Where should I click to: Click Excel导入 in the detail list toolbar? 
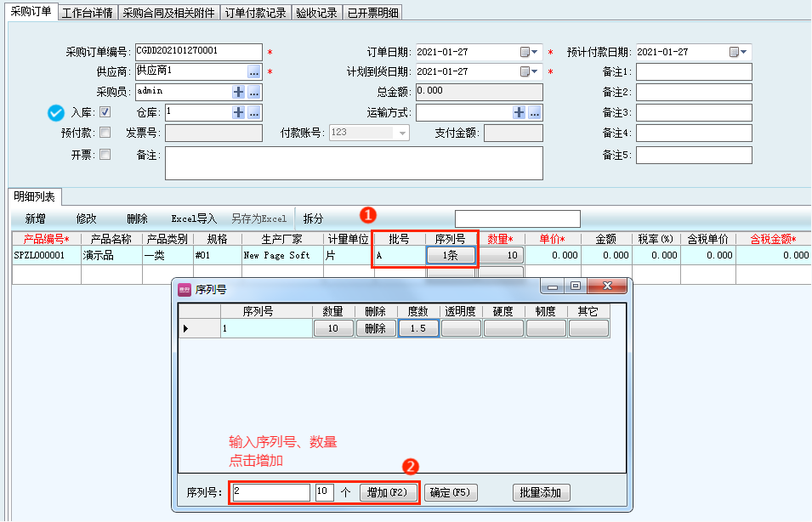point(194,218)
